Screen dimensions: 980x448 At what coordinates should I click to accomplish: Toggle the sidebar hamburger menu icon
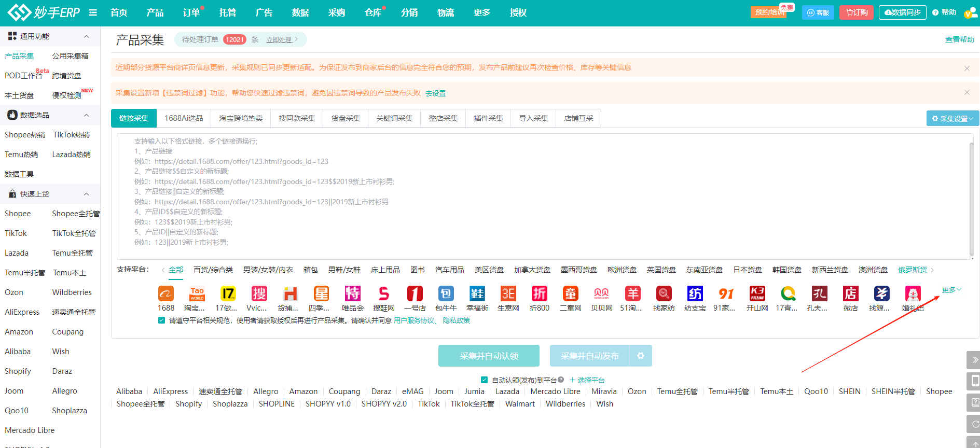point(93,12)
